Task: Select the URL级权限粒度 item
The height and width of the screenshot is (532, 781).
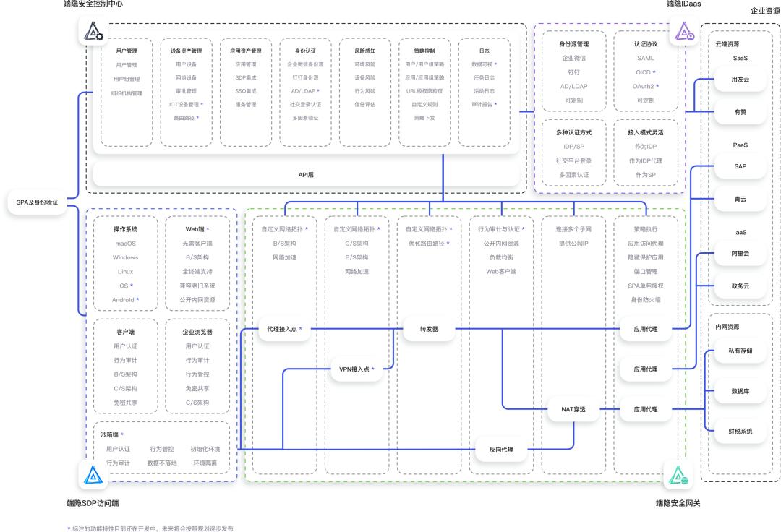Action: point(424,91)
